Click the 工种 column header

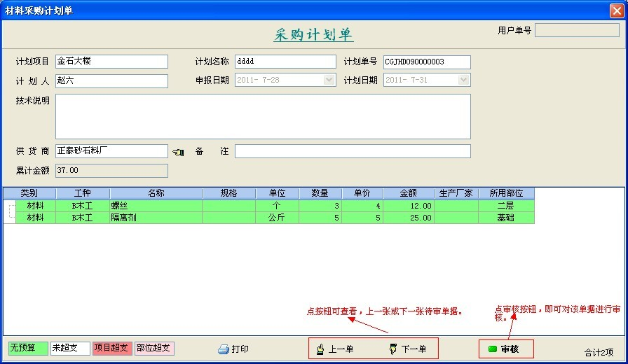click(83, 193)
